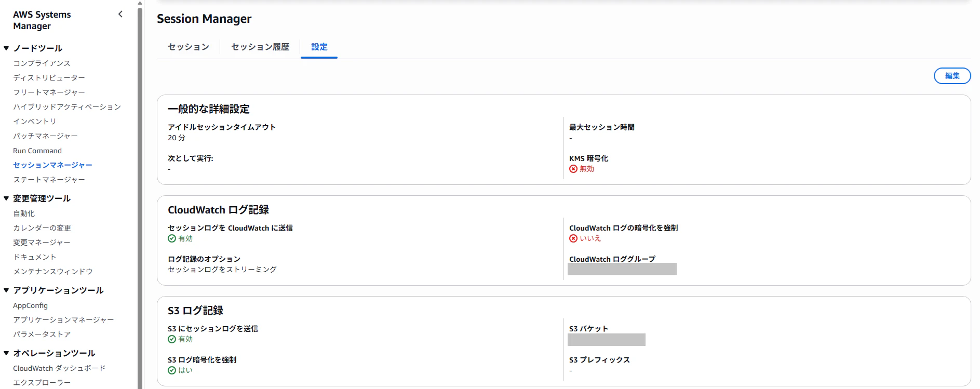Select セッションマネージャー in sidebar

(52, 165)
